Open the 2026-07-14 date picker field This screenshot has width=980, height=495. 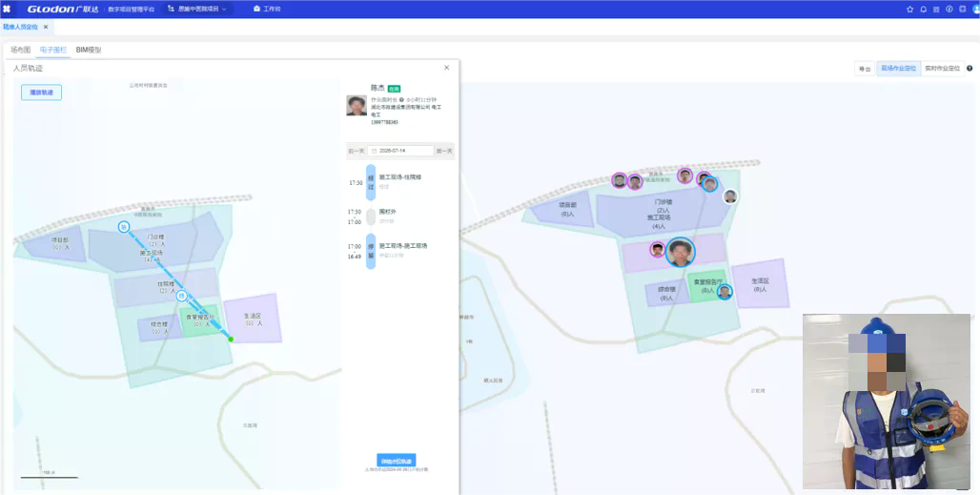click(x=400, y=151)
